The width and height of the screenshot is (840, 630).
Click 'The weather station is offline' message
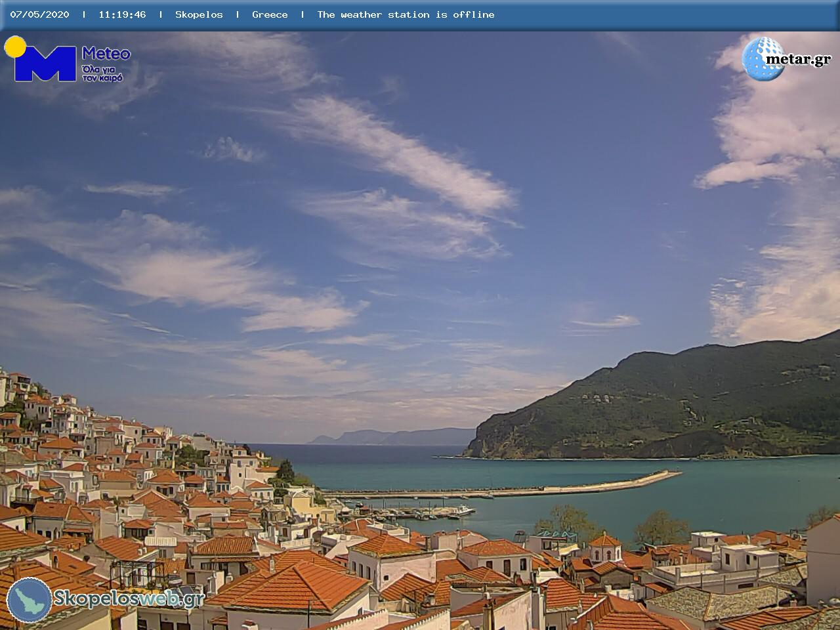[406, 14]
